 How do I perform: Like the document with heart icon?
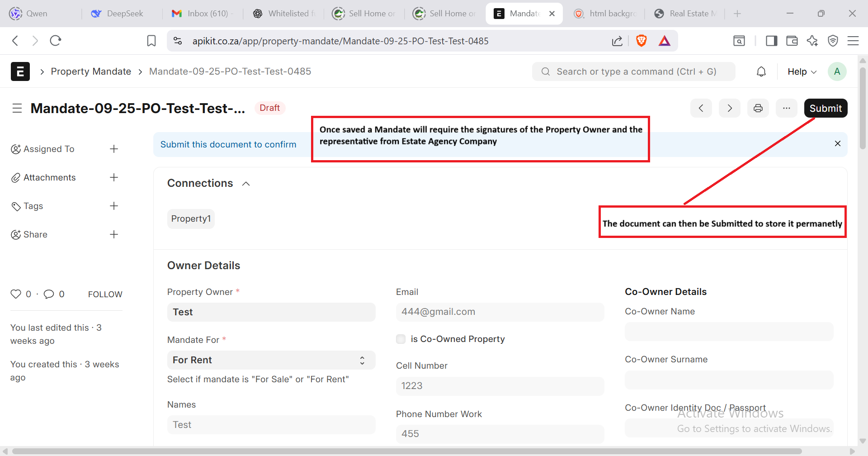click(x=16, y=294)
